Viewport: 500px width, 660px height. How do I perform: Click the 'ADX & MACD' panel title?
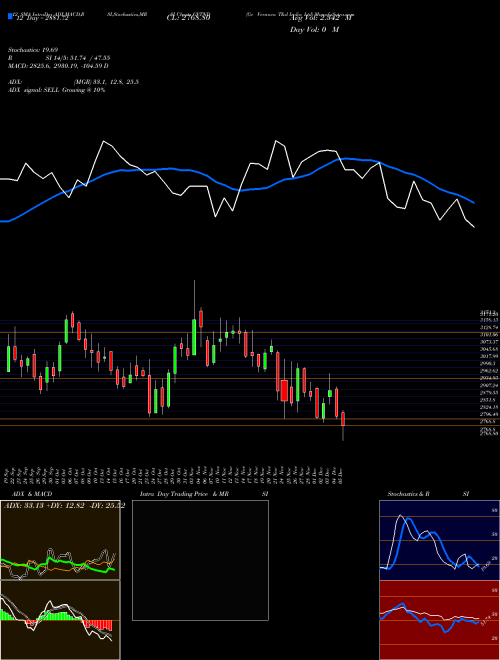(x=32, y=494)
